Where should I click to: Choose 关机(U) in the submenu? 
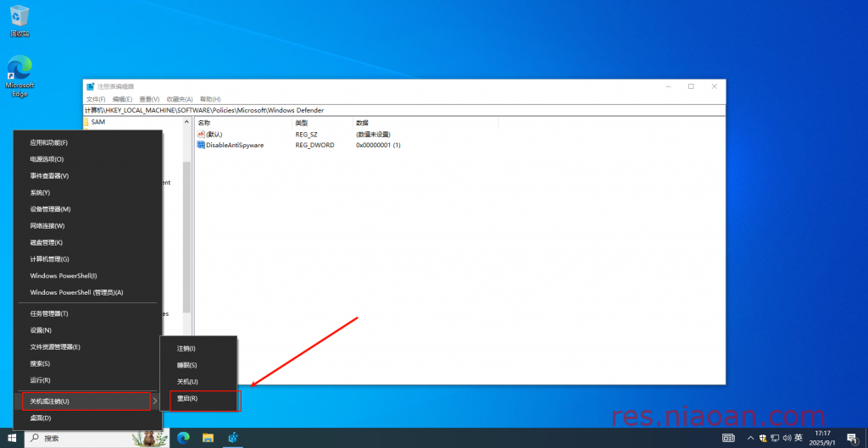[198, 382]
